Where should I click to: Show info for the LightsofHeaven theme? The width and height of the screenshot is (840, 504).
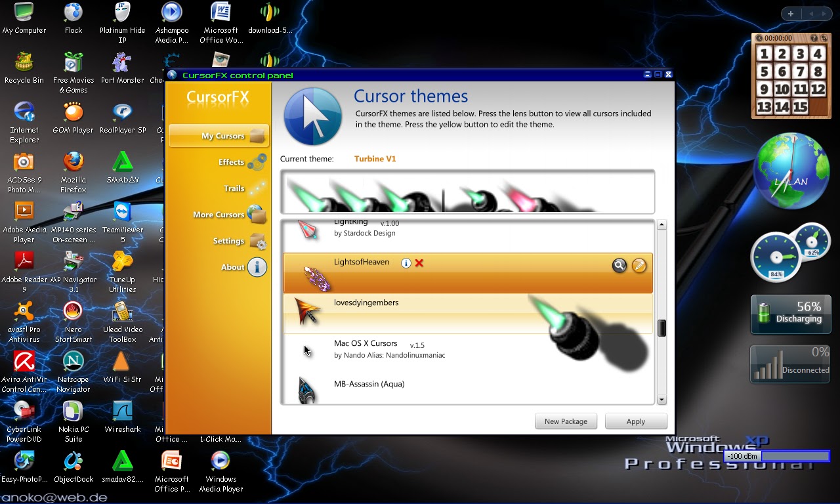[x=406, y=262]
